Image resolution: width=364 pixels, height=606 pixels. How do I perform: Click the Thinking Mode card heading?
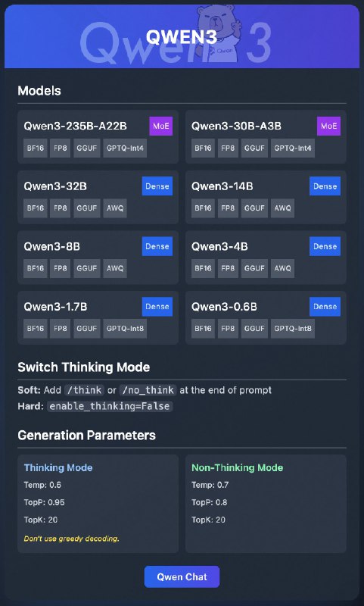pyautogui.click(x=58, y=467)
